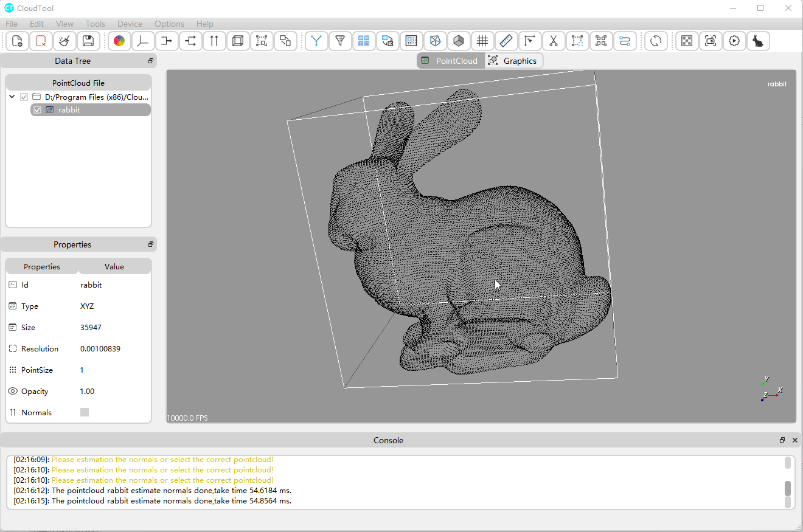
Task: Click the blue Y-shaped tree icon
Action: pyautogui.click(x=316, y=41)
